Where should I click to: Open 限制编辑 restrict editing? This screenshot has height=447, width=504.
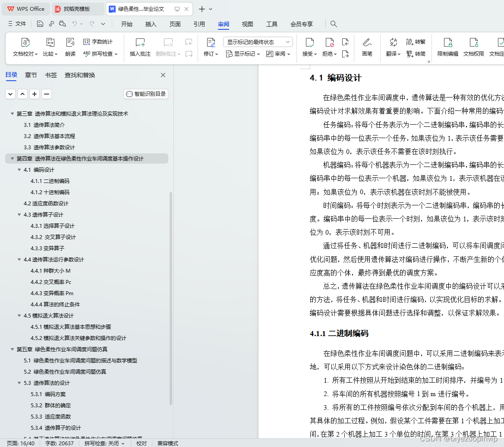coord(448,47)
